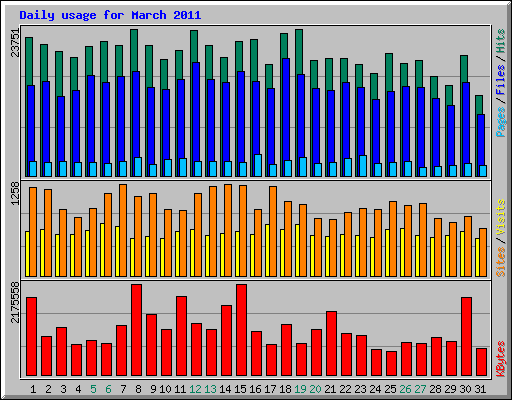The width and height of the screenshot is (512, 400).
Task: Select the yellow sites bar for day 6
Action: point(102,250)
